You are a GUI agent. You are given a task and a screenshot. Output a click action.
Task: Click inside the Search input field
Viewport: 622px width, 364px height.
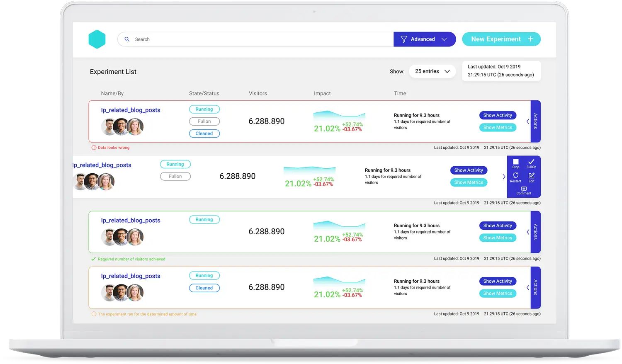point(249,39)
